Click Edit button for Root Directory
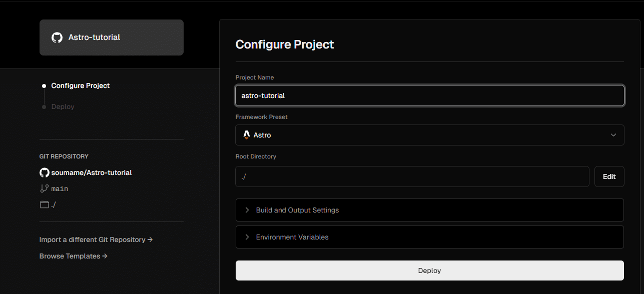 coord(609,176)
